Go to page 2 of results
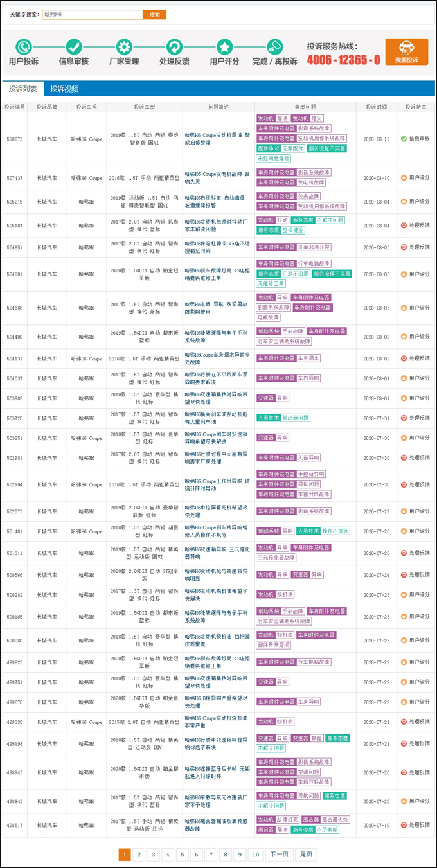Viewport: 437px width, 868px height. (x=139, y=855)
